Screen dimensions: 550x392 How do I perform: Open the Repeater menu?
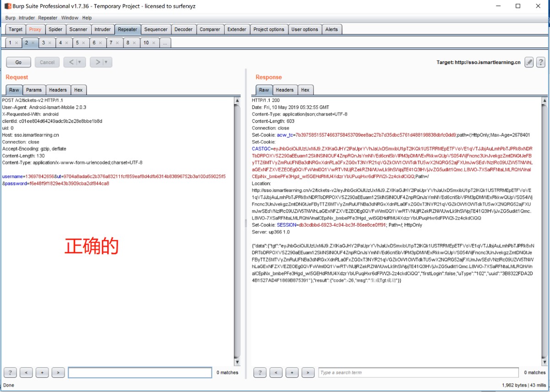(48, 18)
